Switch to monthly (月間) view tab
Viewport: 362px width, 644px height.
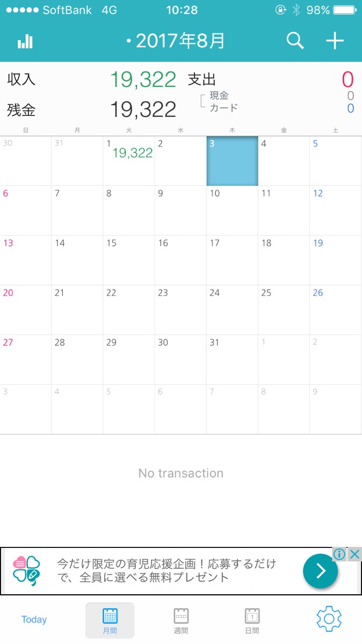coord(110,620)
